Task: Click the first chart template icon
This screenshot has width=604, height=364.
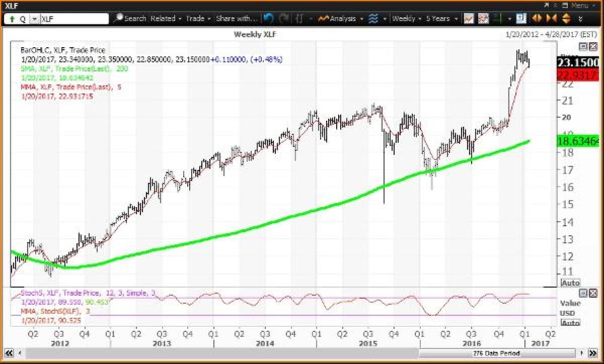Action: [x=469, y=19]
